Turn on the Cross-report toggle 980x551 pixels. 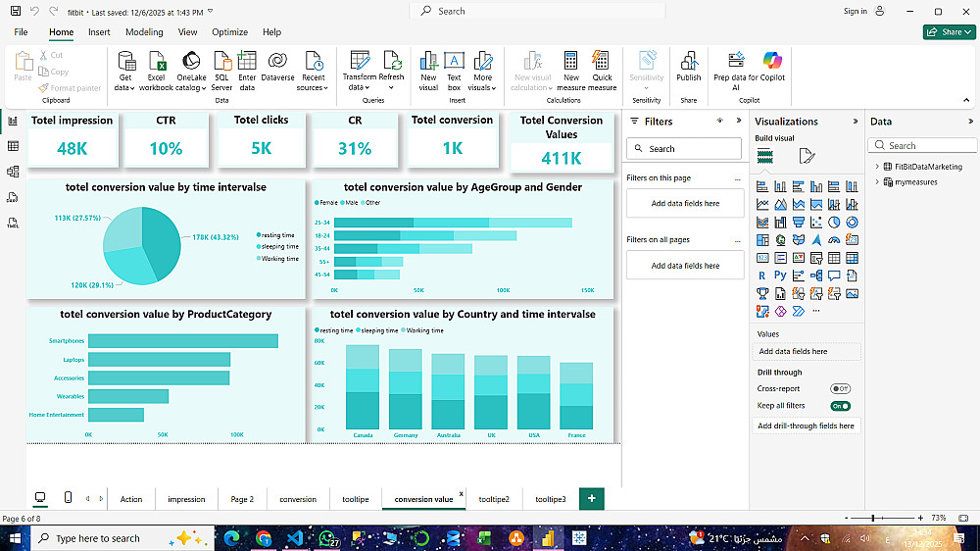pos(840,389)
